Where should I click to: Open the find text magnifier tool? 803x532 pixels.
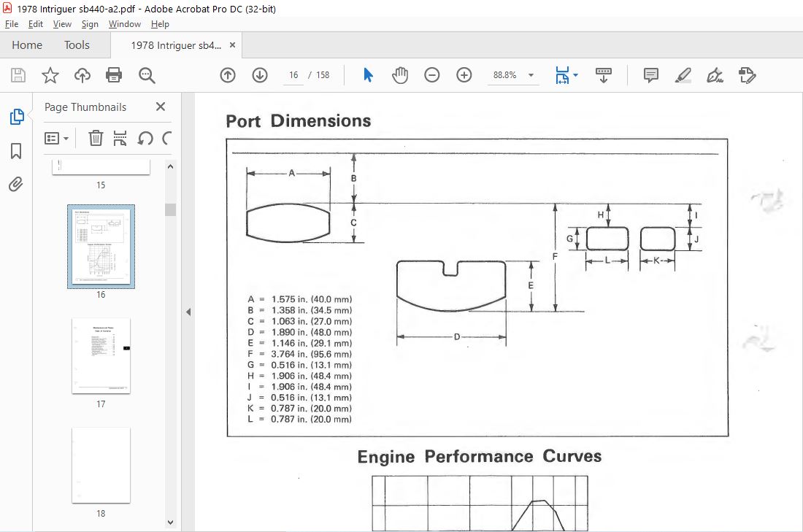point(147,75)
